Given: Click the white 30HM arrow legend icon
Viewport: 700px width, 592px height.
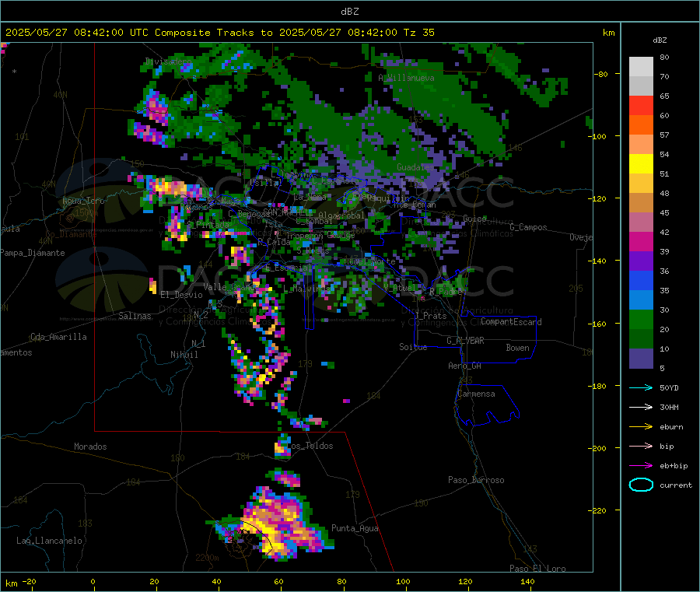Looking at the screenshot, I should (641, 407).
